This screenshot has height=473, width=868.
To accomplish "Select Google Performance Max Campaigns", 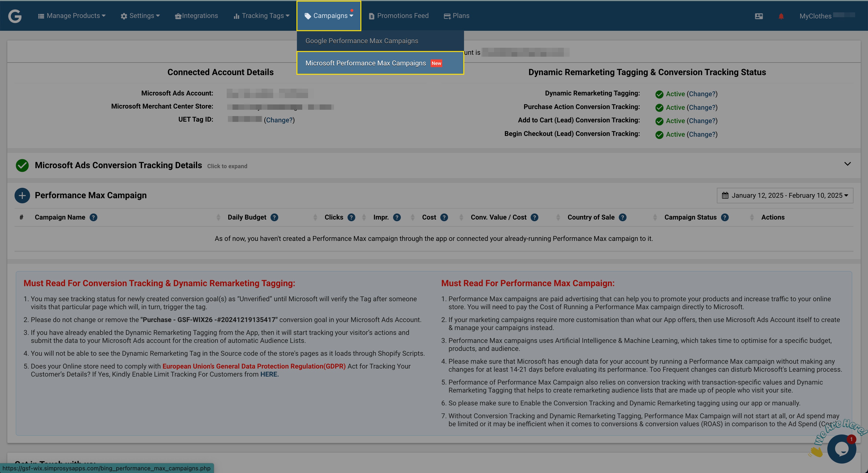I will [380, 41].
